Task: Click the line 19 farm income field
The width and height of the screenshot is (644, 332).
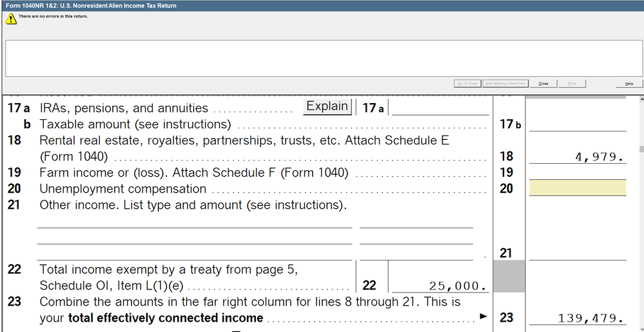Action: pyautogui.click(x=577, y=172)
